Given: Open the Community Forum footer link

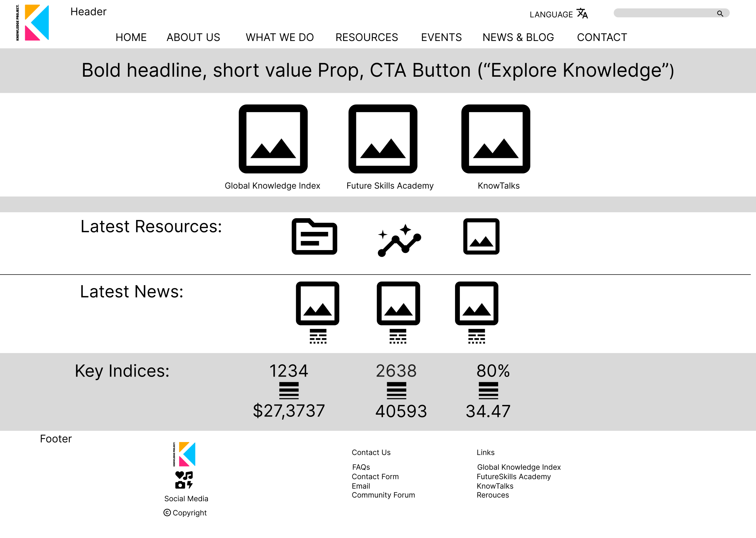Looking at the screenshot, I should pyautogui.click(x=383, y=495).
